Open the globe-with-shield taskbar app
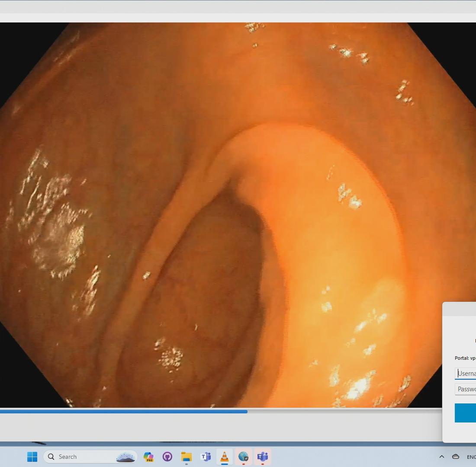The image size is (476, 467). tap(244, 456)
